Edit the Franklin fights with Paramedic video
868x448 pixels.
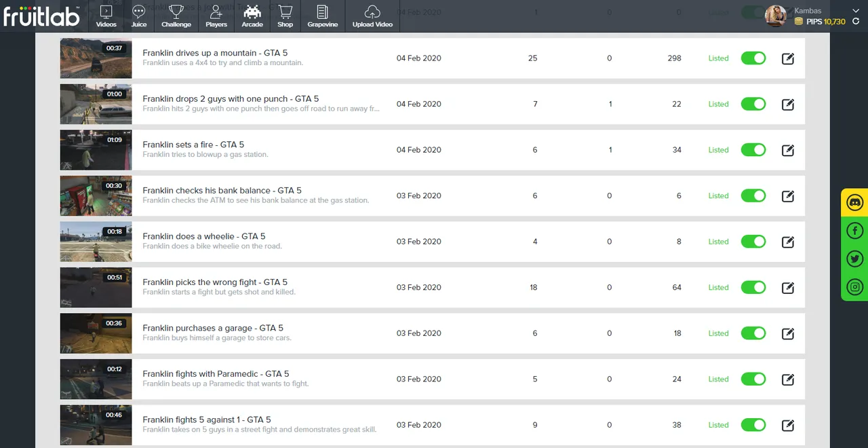point(788,379)
